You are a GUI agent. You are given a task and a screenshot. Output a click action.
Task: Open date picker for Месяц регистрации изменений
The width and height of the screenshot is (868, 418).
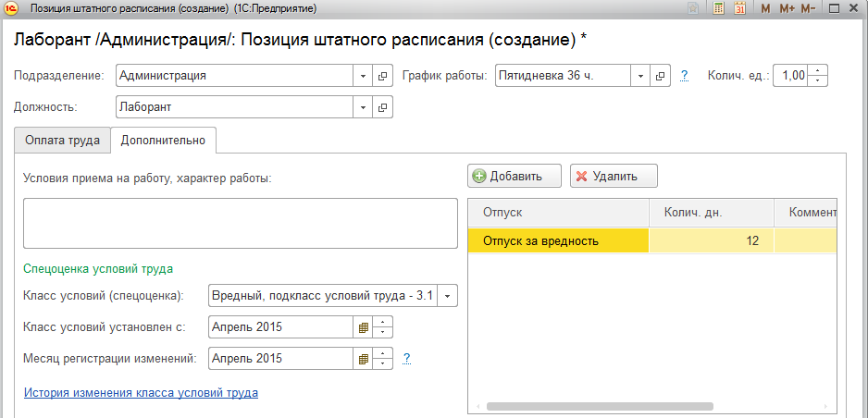coord(364,359)
